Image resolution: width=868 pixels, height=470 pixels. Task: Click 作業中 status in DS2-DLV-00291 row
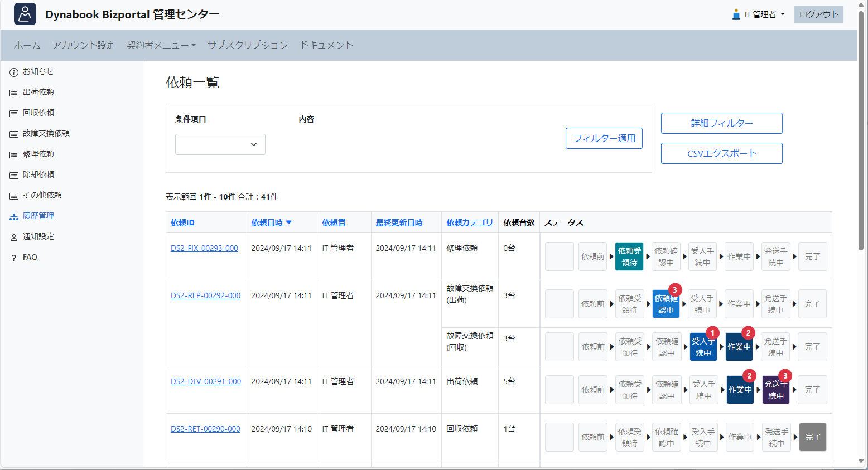click(740, 390)
